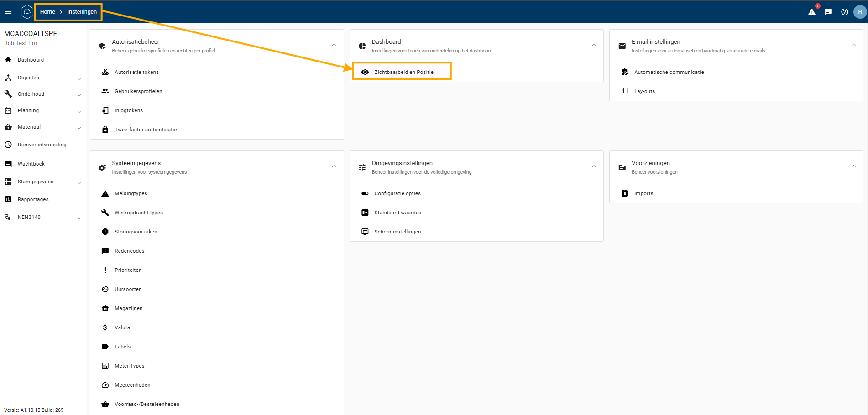Expand the NEN3140 sidebar menu

(x=79, y=218)
